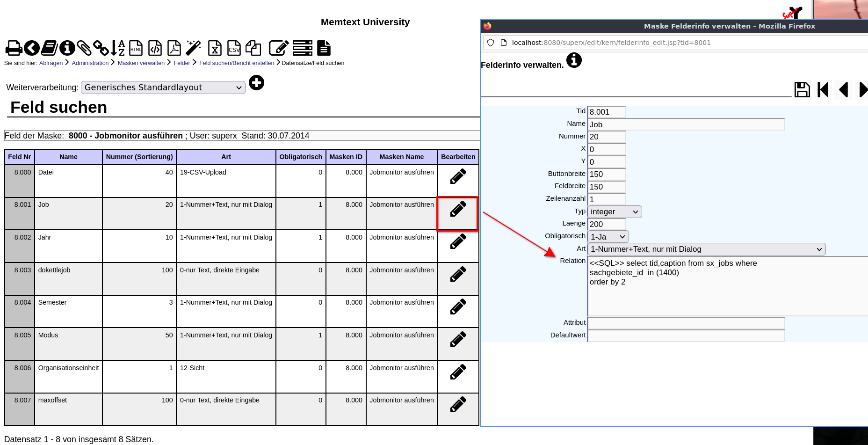The width and height of the screenshot is (868, 445).
Task: Open Masken verwalten breadcrumb link
Action: [x=141, y=63]
